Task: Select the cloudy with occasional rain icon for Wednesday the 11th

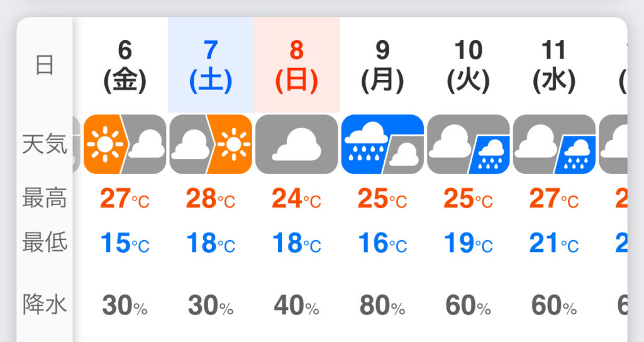Action: (x=554, y=144)
